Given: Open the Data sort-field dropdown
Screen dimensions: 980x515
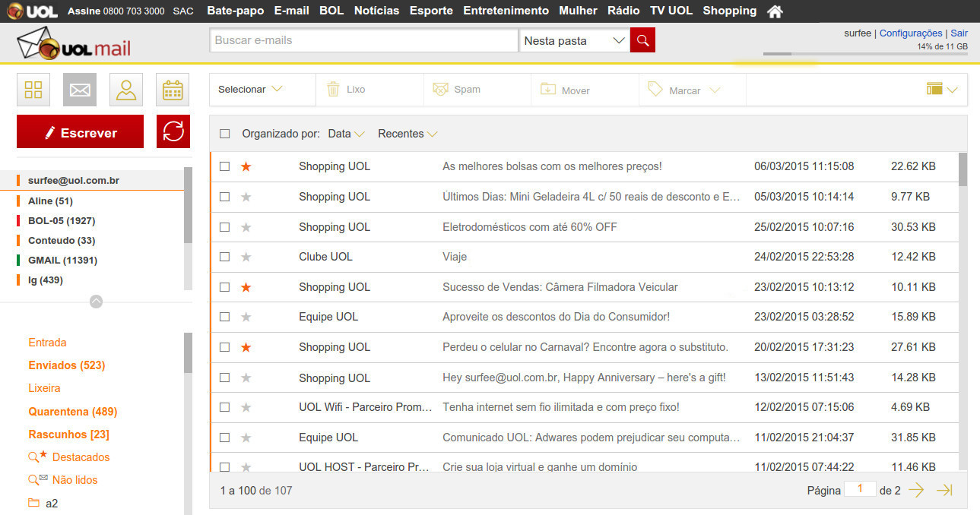Looking at the screenshot, I should tap(347, 134).
